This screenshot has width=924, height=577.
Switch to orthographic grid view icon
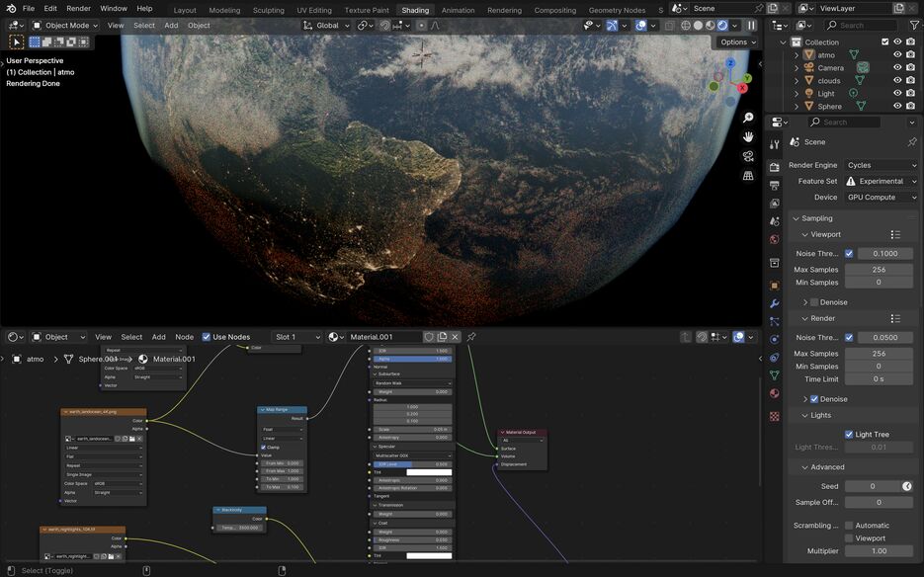(x=748, y=176)
